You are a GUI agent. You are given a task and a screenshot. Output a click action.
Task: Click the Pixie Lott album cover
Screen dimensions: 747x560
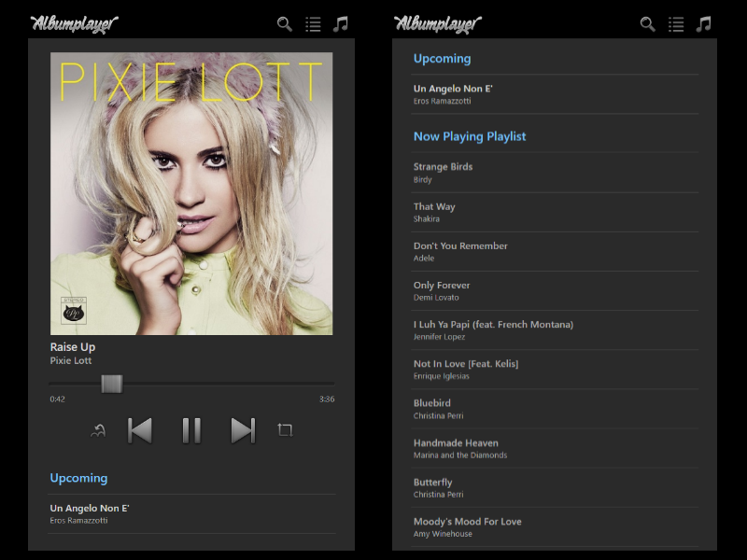(x=191, y=194)
